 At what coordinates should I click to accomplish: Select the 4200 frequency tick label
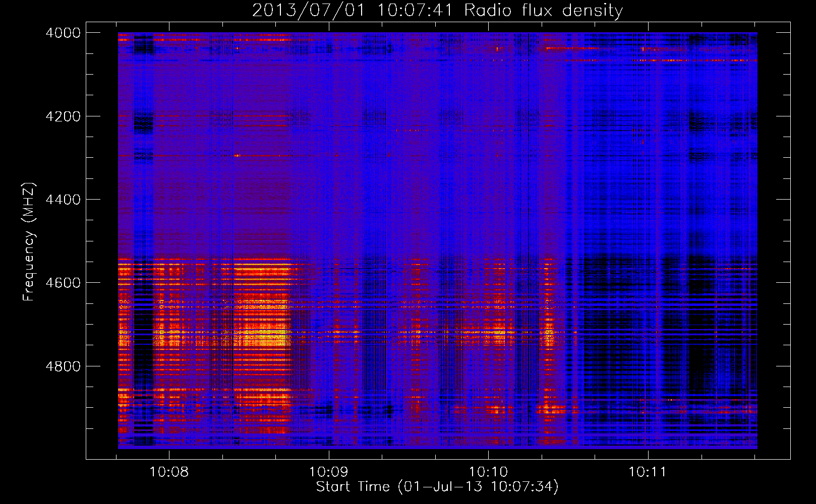point(63,116)
